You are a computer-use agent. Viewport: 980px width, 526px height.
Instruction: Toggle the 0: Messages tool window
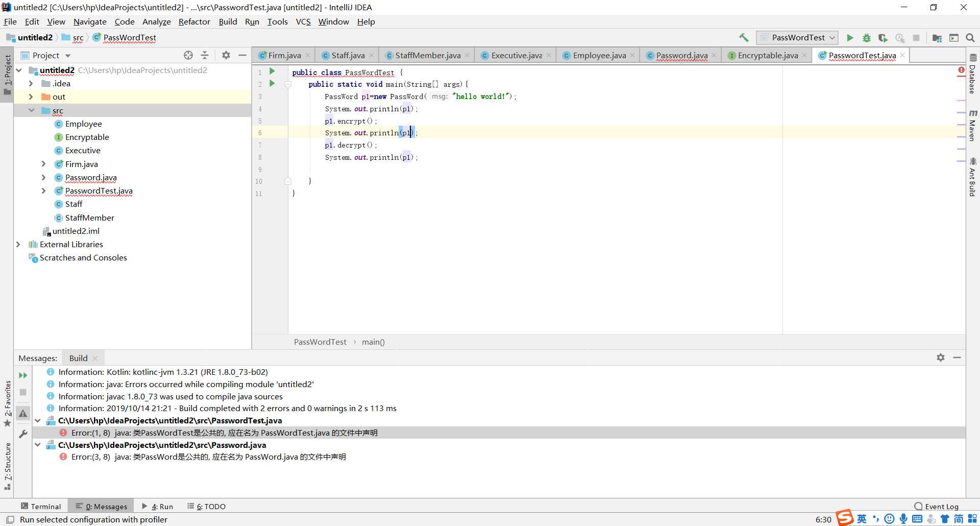[101, 506]
